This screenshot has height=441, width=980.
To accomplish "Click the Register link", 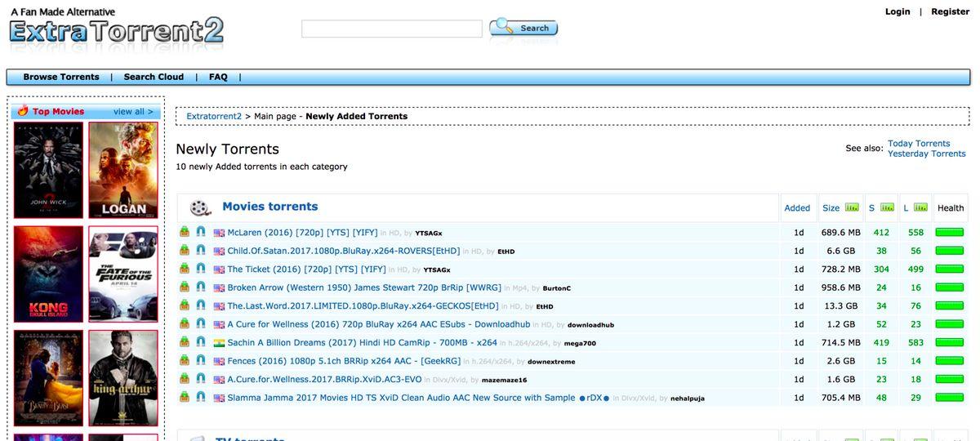I will tap(951, 11).
